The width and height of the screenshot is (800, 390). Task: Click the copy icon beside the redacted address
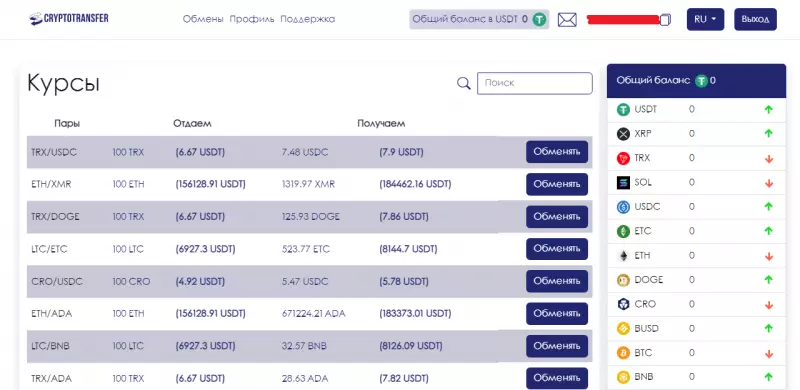665,20
